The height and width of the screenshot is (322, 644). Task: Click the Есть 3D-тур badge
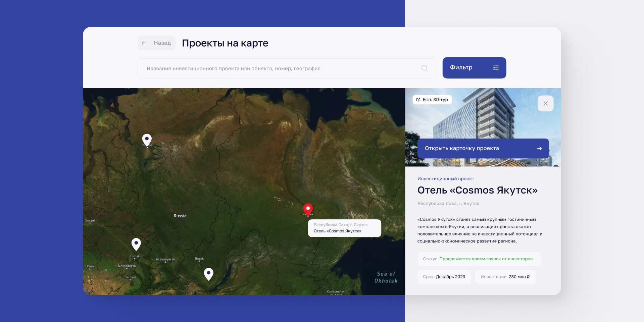point(432,100)
